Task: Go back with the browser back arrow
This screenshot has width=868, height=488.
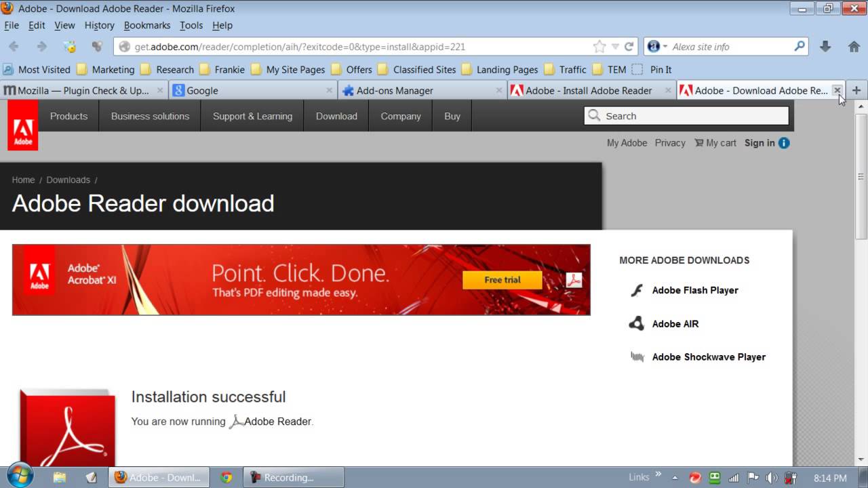Action: (x=14, y=47)
